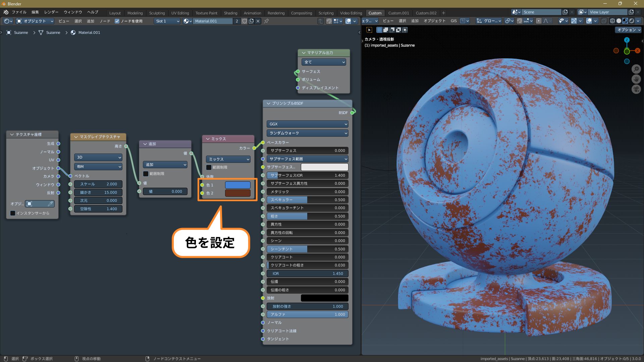Switch to the Shading workspace tab

pos(230,13)
